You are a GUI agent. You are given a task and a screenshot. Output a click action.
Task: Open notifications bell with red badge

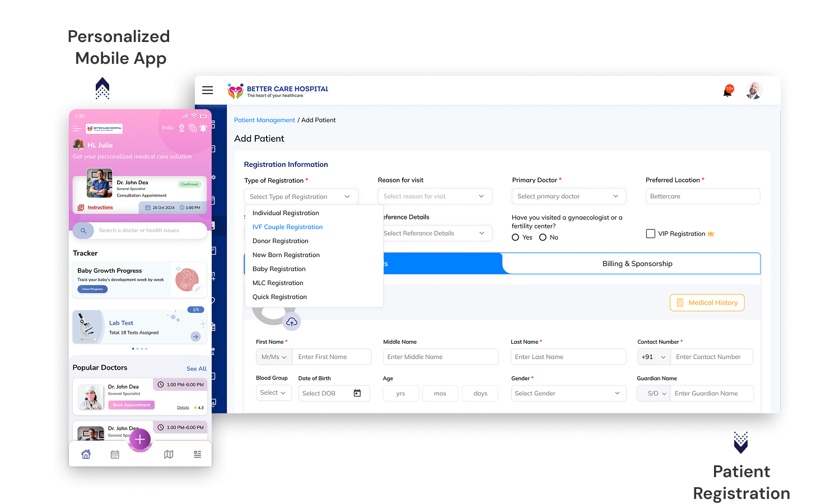click(727, 91)
